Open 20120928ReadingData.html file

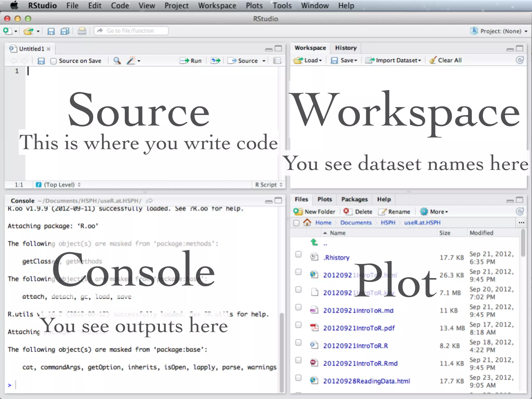coord(367,381)
